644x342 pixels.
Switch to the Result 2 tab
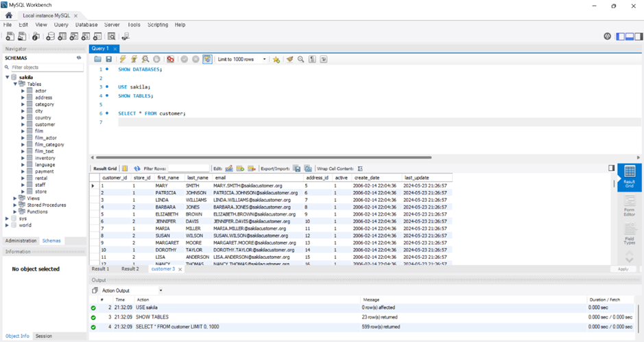point(130,269)
